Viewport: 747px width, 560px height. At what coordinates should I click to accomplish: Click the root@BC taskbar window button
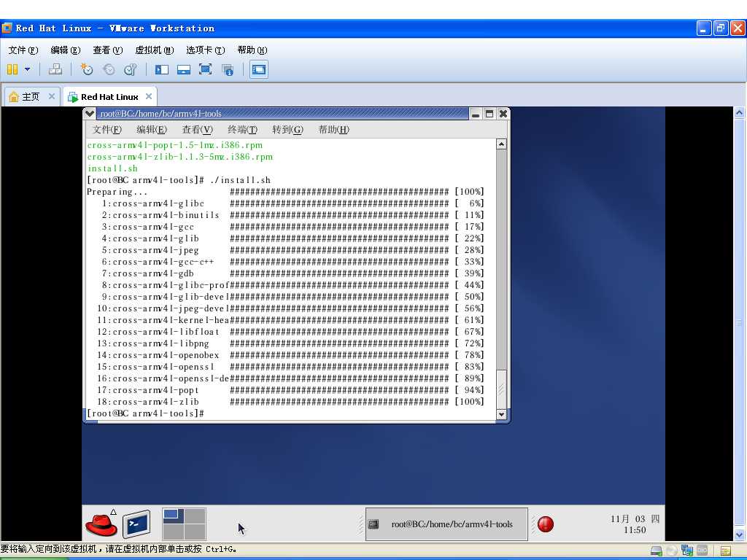tap(446, 524)
